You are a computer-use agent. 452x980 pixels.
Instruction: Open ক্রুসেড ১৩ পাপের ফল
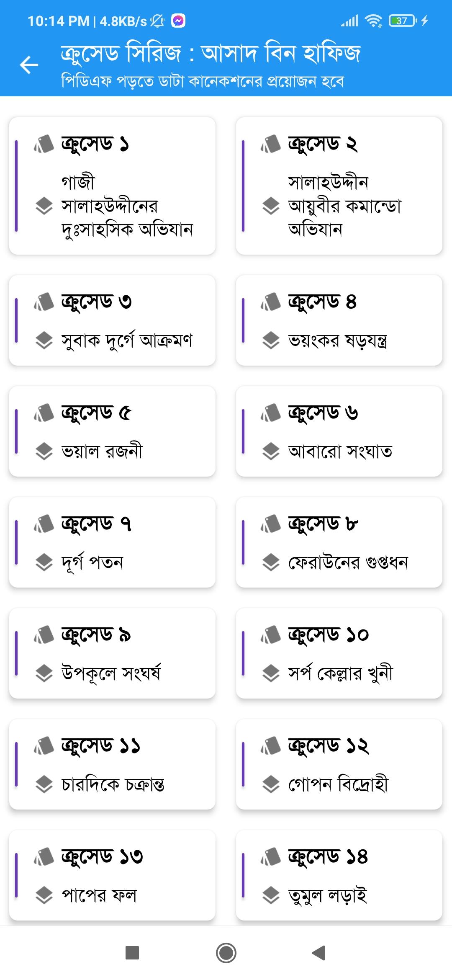[112, 875]
